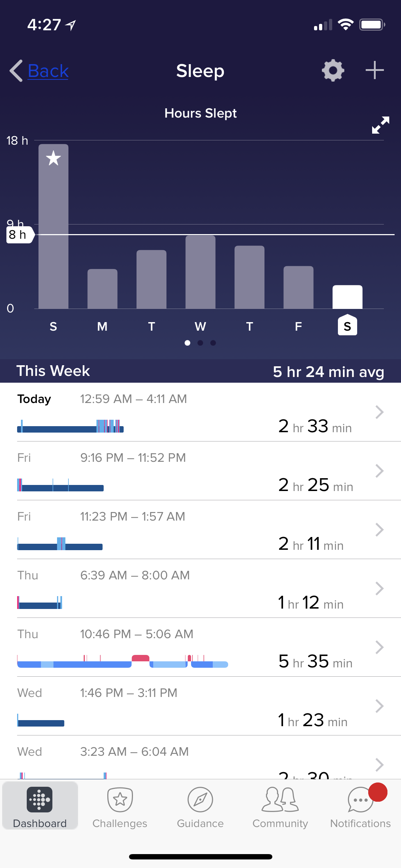Open Notifications with red badge

click(360, 807)
